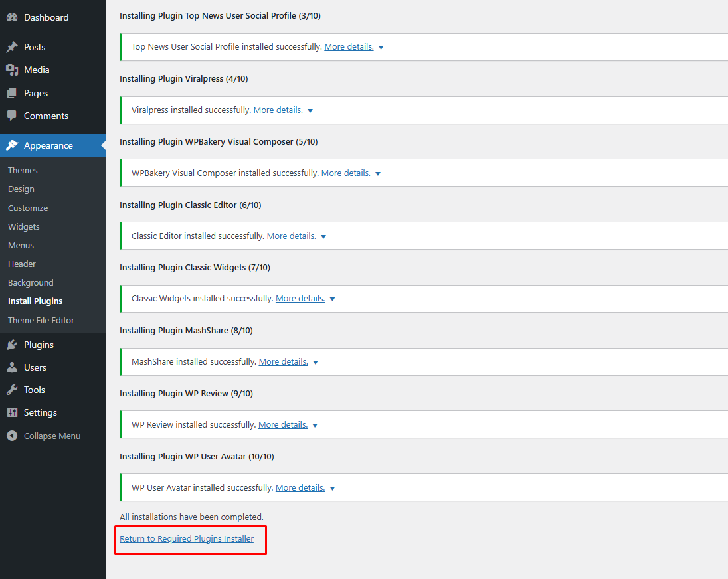Click the Media library icon
The width and height of the screenshot is (728, 579).
point(12,70)
